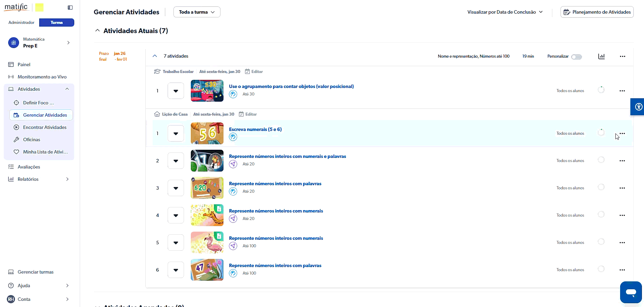Click the bar chart report icon
The width and height of the screenshot is (644, 307).
tap(601, 56)
